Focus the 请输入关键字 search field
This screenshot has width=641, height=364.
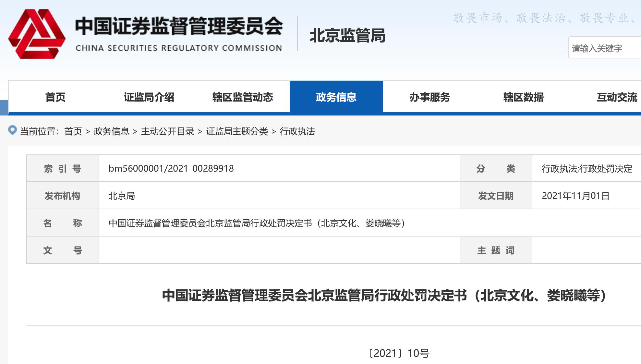[x=605, y=48]
